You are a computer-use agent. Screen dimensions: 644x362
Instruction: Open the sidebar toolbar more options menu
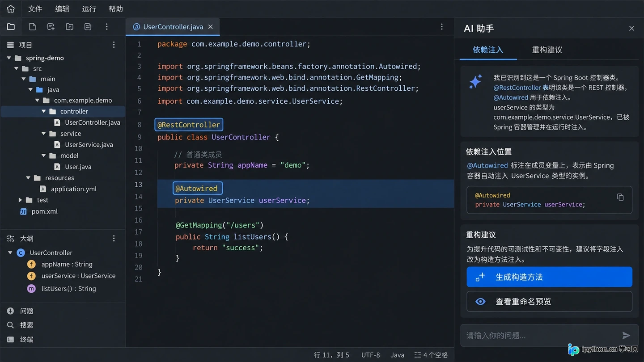click(x=106, y=27)
